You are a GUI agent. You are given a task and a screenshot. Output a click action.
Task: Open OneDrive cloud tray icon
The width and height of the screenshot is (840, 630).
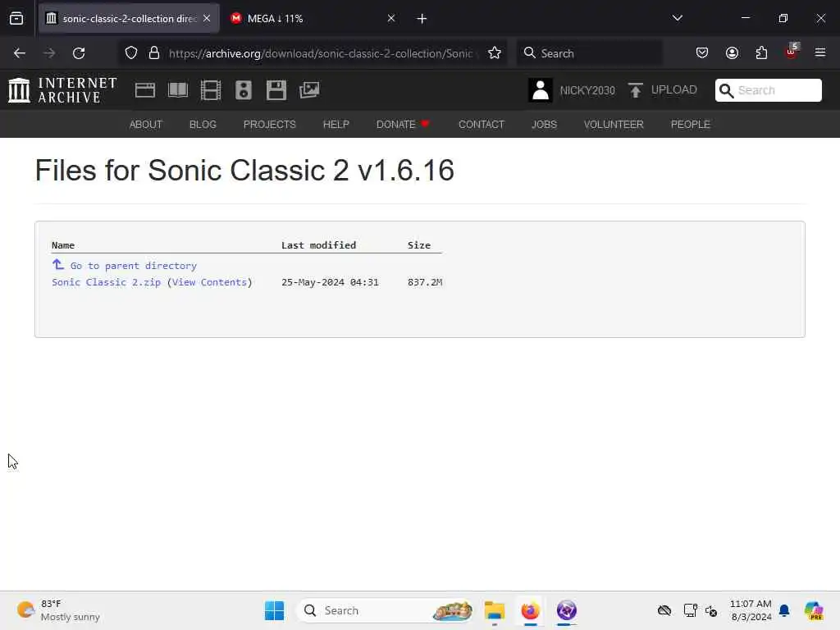tap(664, 610)
